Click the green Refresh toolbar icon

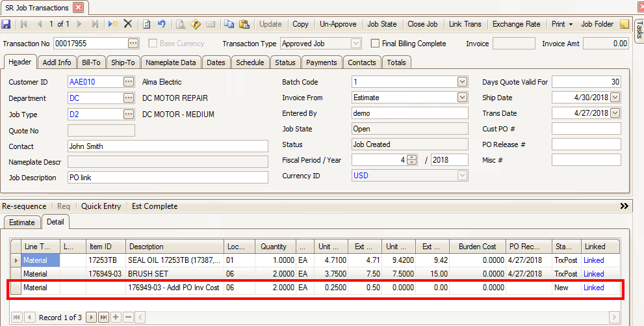(147, 24)
